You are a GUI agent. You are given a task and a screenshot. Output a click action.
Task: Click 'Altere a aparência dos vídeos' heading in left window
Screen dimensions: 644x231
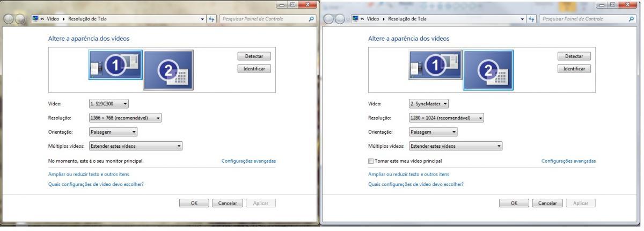[x=89, y=39]
